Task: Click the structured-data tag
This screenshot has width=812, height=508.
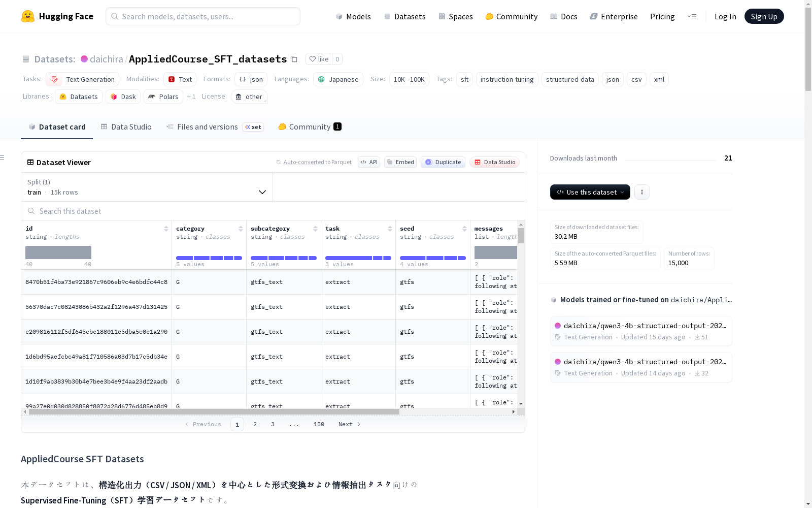Action: pos(570,79)
